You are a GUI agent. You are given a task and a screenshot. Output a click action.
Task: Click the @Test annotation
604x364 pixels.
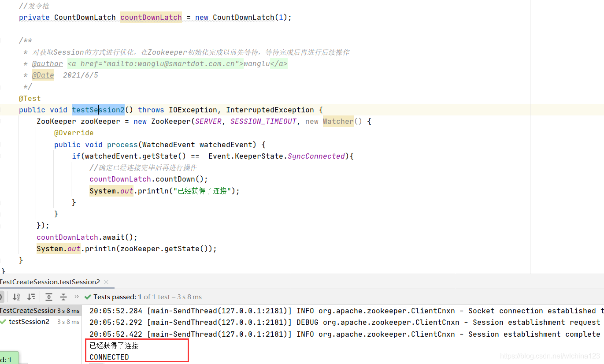(x=30, y=98)
